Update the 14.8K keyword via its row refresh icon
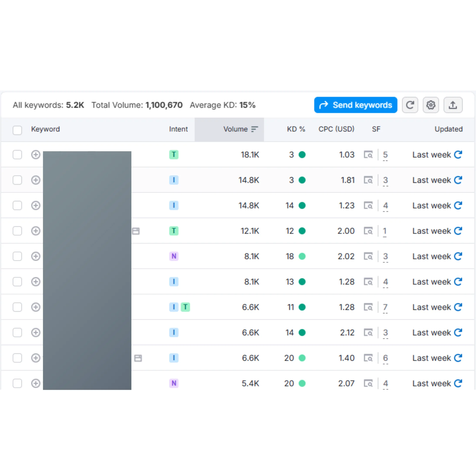The height and width of the screenshot is (476, 476). [x=459, y=180]
